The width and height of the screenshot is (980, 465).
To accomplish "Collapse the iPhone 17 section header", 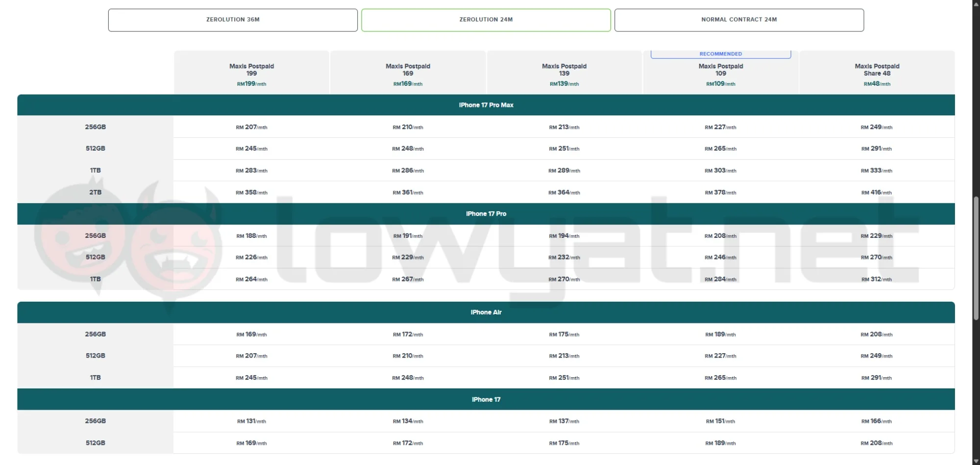I will click(x=486, y=399).
